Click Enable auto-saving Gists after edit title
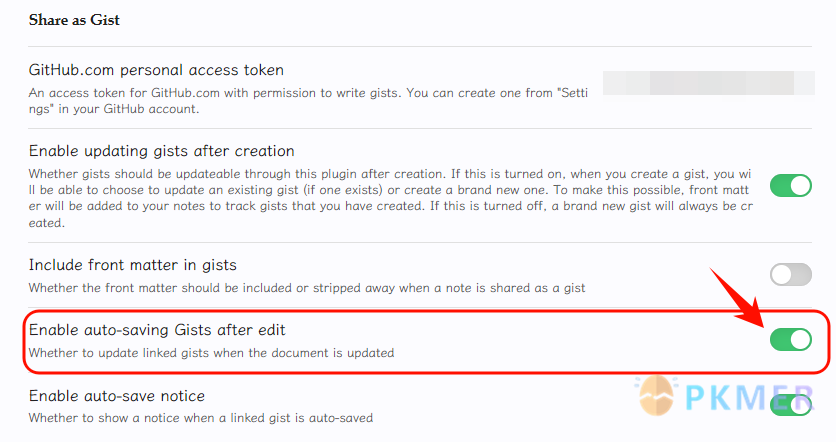 (x=157, y=331)
